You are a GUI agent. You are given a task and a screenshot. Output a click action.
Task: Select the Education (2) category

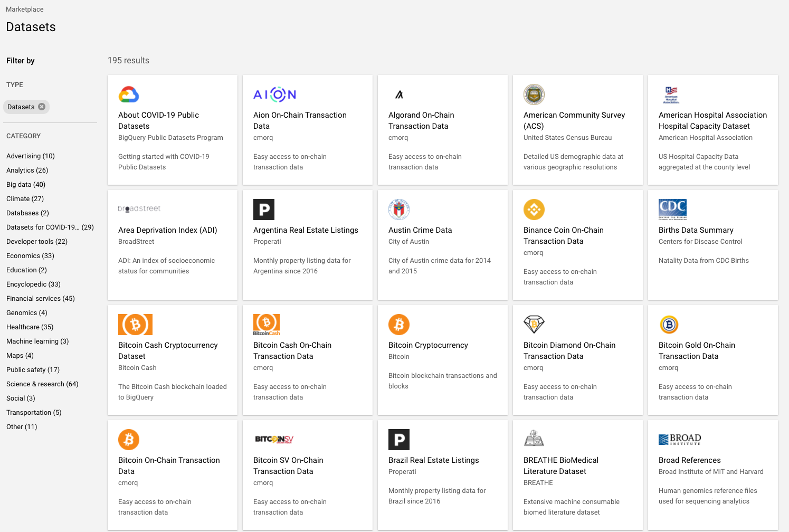click(26, 270)
